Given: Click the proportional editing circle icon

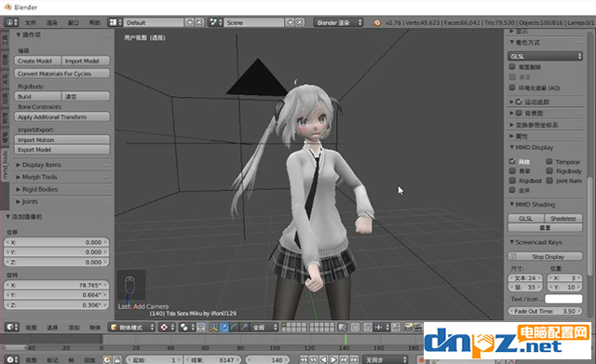Looking at the screenshot, I should point(355,327).
